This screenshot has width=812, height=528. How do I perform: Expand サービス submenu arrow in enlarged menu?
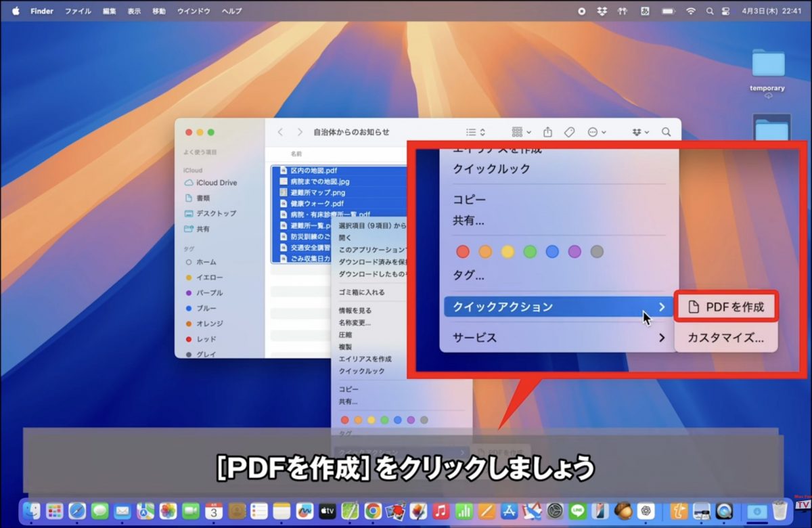pyautogui.click(x=662, y=337)
